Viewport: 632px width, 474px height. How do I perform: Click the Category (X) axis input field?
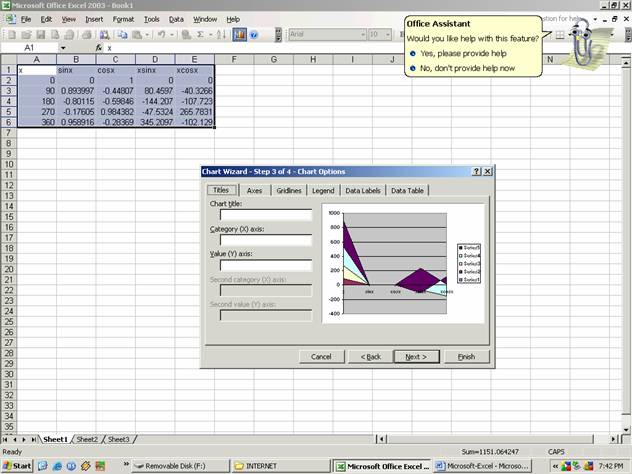coord(266,240)
